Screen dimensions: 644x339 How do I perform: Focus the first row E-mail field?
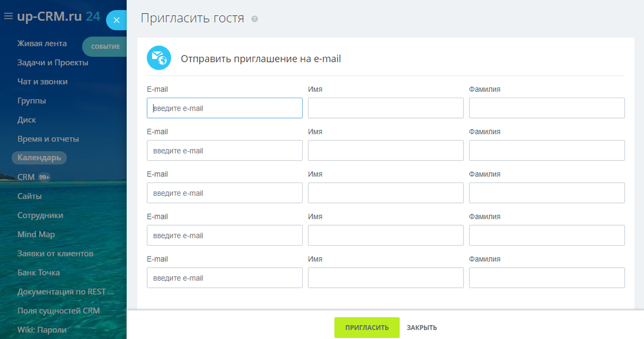click(x=225, y=108)
